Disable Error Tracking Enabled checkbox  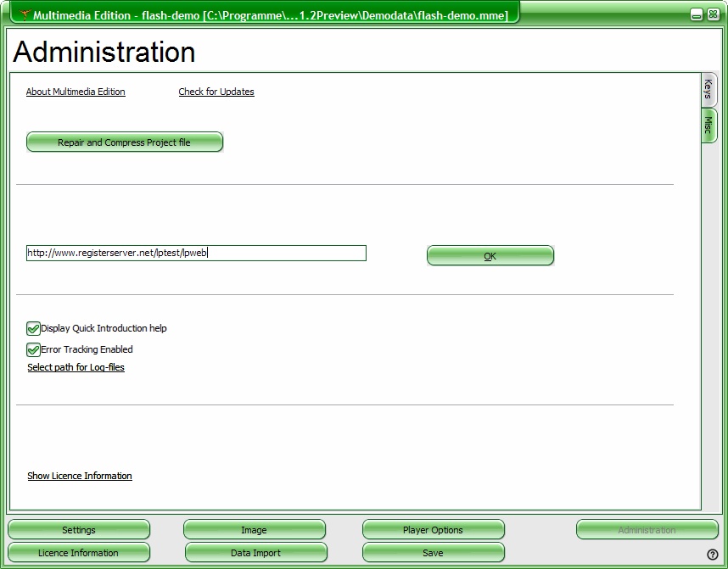pyautogui.click(x=34, y=349)
